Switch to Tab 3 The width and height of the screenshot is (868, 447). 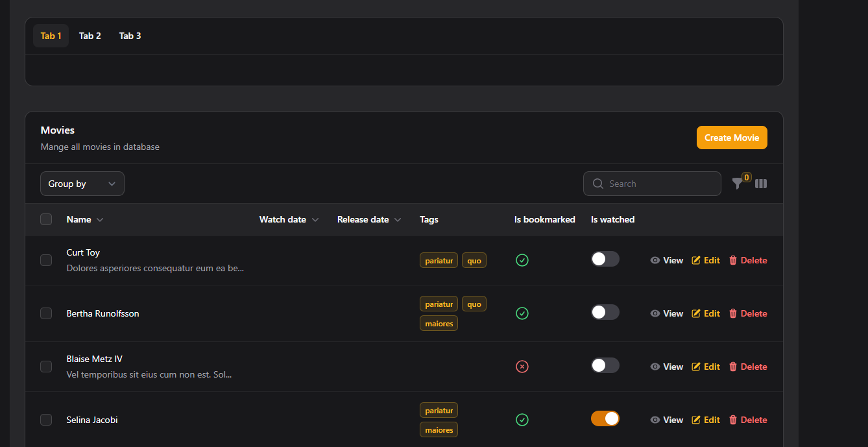[x=130, y=36]
